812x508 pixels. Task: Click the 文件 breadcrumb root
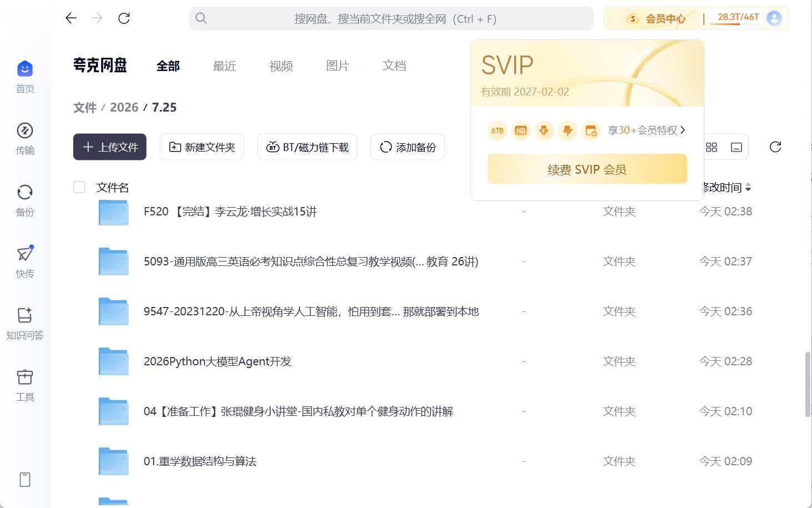[x=85, y=108]
